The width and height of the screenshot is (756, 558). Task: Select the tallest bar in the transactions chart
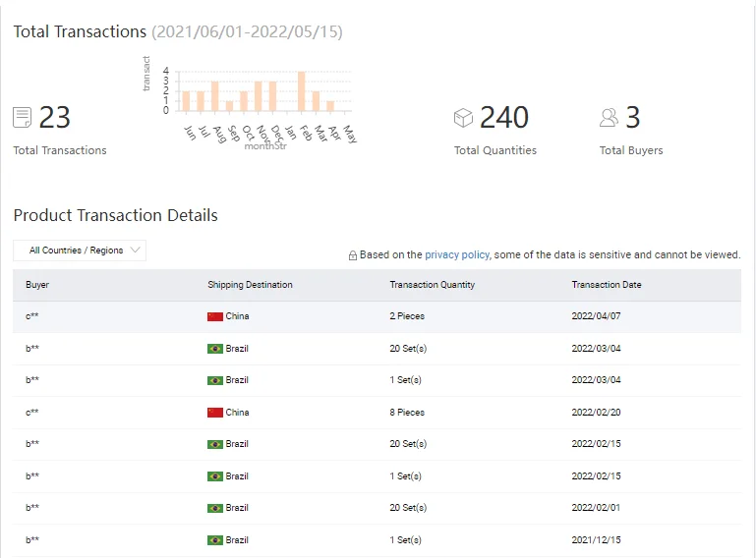click(x=302, y=91)
